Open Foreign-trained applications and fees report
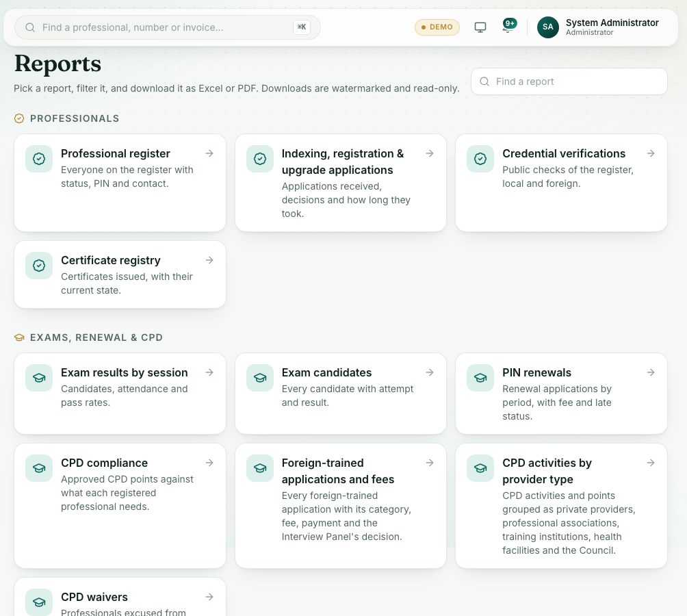Viewport: 687px width, 616px height. coord(341,506)
